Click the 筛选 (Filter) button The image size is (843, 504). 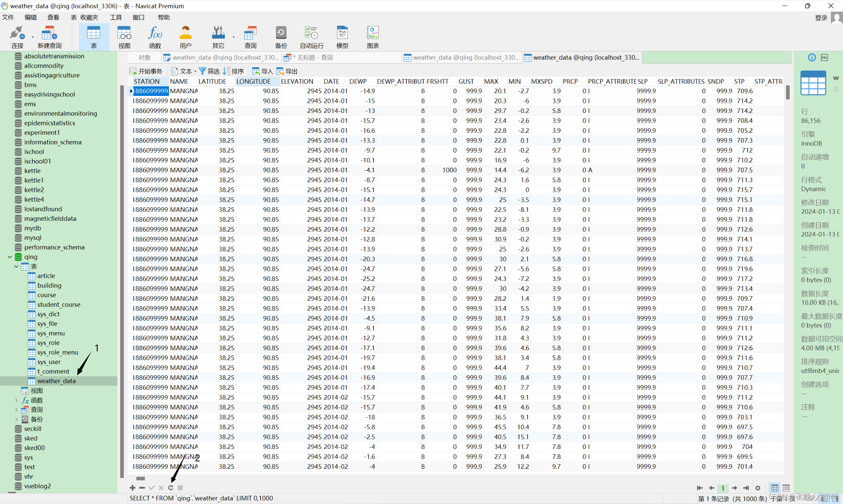click(x=209, y=71)
